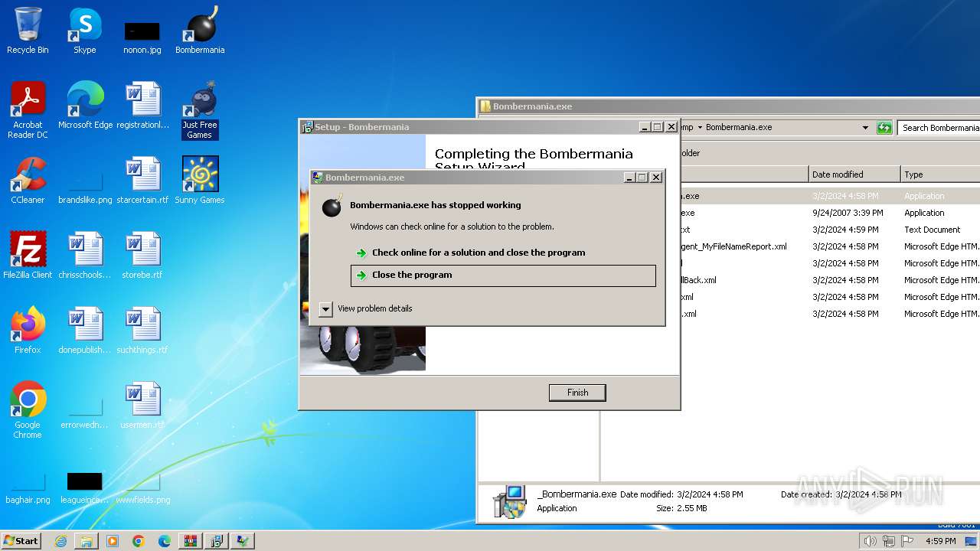980x551 pixels.
Task: Switch to the Setup installer taskbar button
Action: 216,541
